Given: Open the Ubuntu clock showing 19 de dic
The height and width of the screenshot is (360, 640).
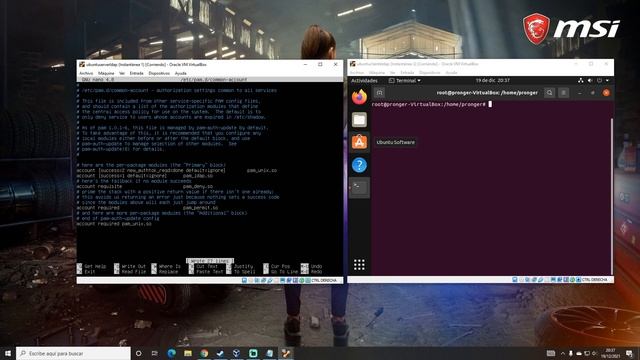Looking at the screenshot, I should 492,80.
